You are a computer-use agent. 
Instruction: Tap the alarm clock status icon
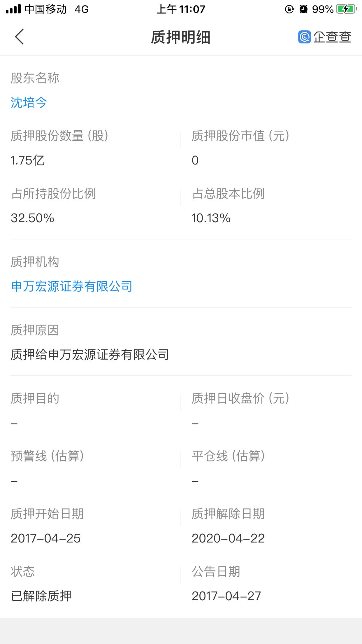click(x=303, y=9)
